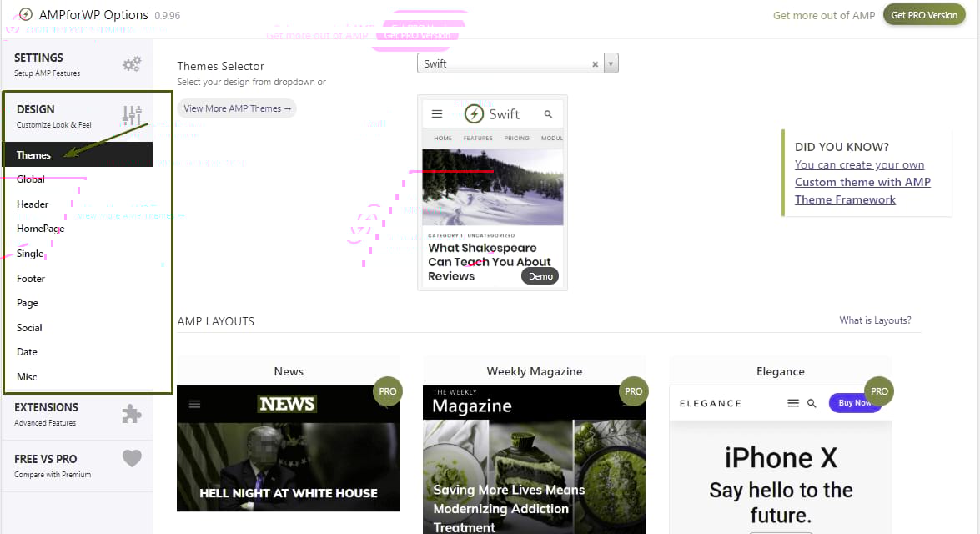The height and width of the screenshot is (534, 980).
Task: Click View More AMP Themes button
Action: coord(237,108)
